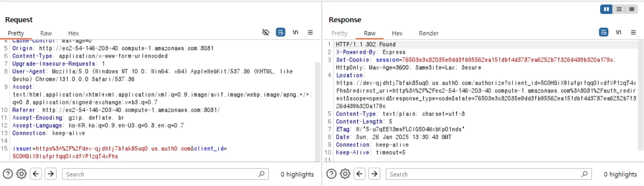This screenshot has width=644, height=186.
Task: Open hamburger options menu in Request panel
Action: click(310, 32)
